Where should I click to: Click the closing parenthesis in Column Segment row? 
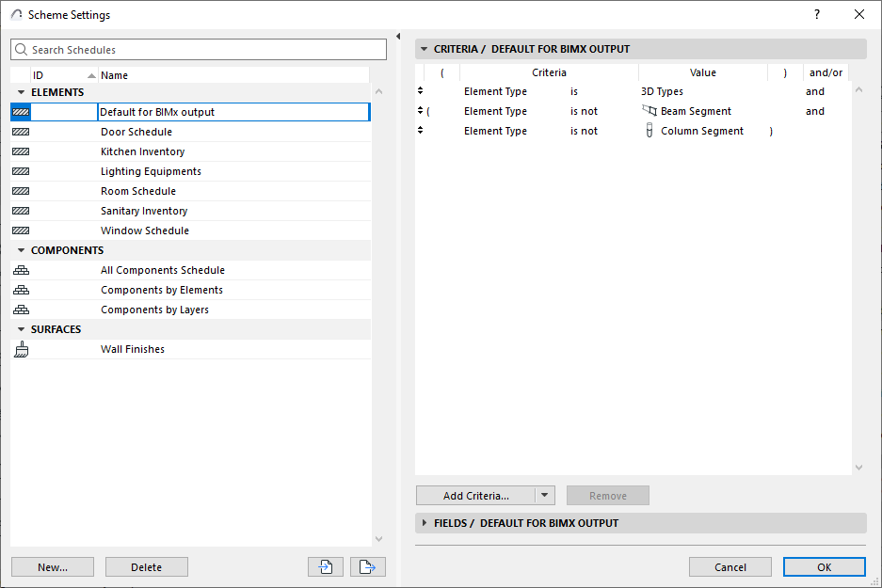tap(771, 131)
